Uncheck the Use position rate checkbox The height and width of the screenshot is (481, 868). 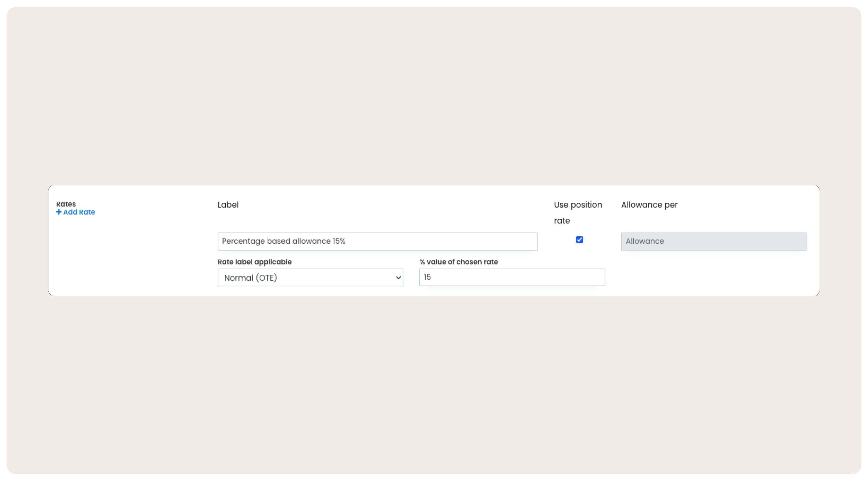point(579,240)
